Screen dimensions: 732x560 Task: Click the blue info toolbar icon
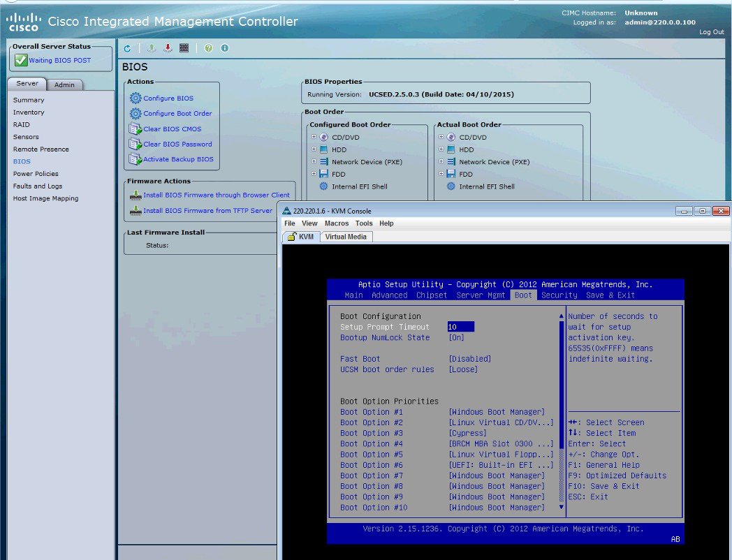point(224,48)
